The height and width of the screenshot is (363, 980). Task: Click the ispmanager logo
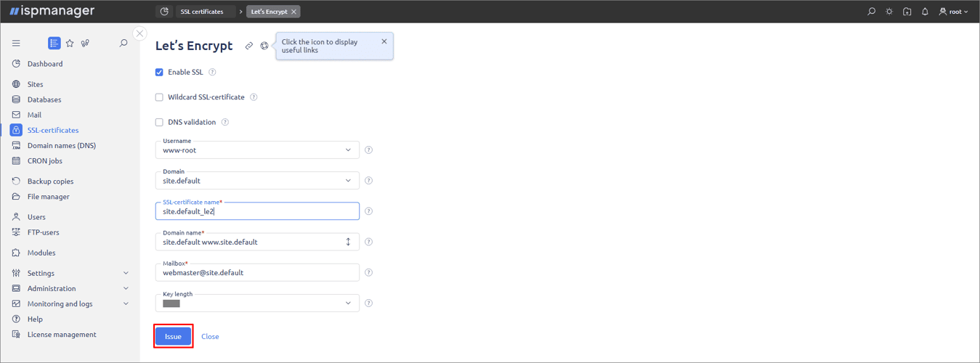tap(52, 12)
